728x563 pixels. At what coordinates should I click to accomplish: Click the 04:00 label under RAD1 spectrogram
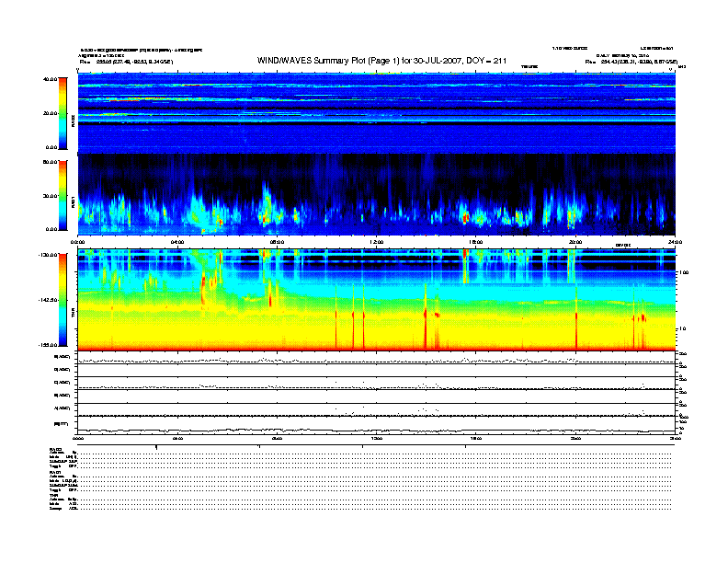[x=177, y=242]
